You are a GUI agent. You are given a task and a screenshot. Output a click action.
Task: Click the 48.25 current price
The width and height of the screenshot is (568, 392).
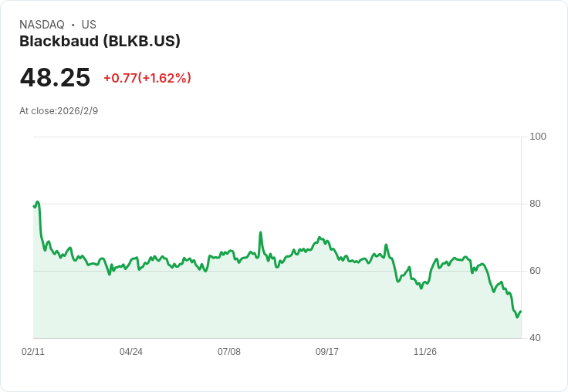[55, 78]
